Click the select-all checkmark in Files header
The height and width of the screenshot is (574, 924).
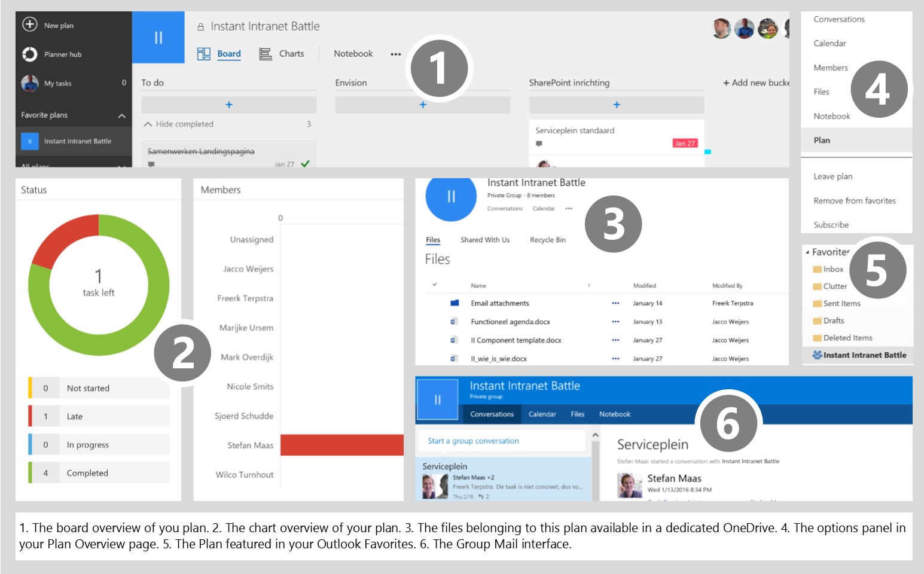(x=435, y=285)
